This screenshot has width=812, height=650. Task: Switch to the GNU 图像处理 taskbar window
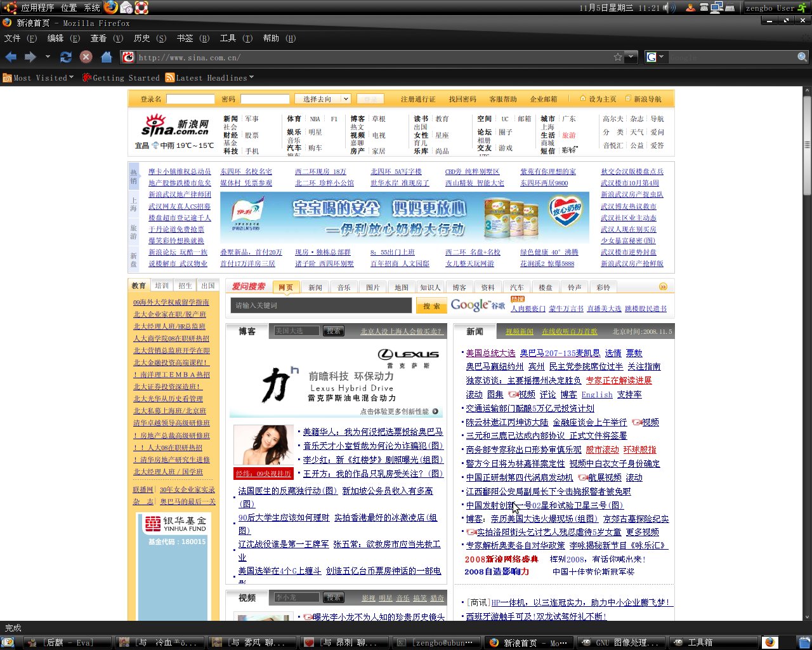click(620, 642)
